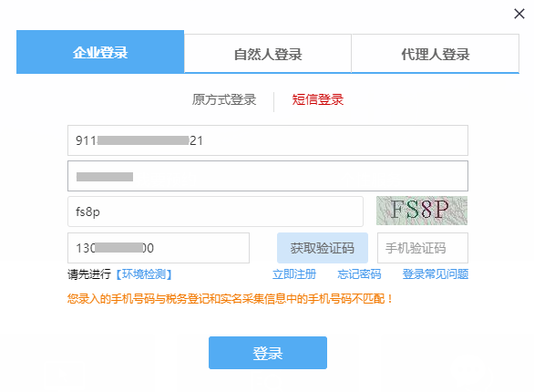The height and width of the screenshot is (392, 534).
Task: Close the login dialog with the X
Action: coord(519,14)
